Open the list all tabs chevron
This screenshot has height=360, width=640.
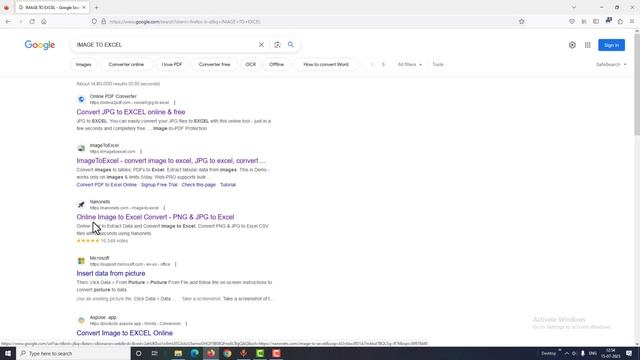tap(574, 7)
